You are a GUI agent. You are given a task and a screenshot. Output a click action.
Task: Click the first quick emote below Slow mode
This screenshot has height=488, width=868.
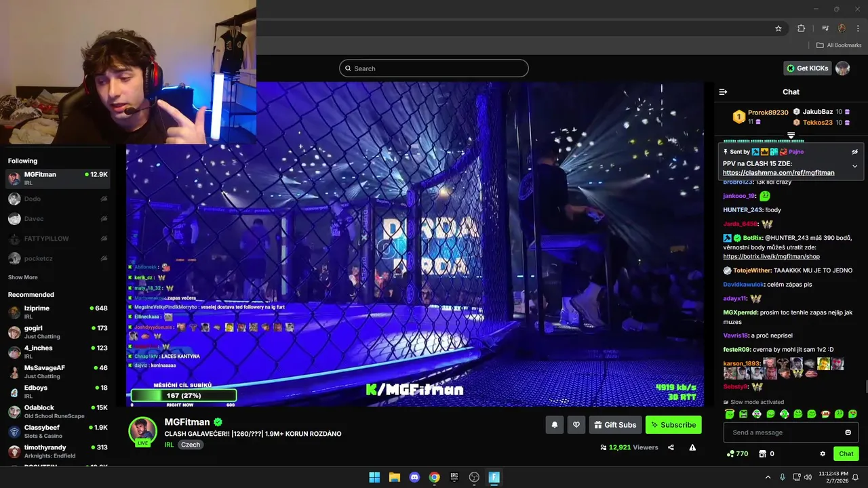click(x=730, y=414)
